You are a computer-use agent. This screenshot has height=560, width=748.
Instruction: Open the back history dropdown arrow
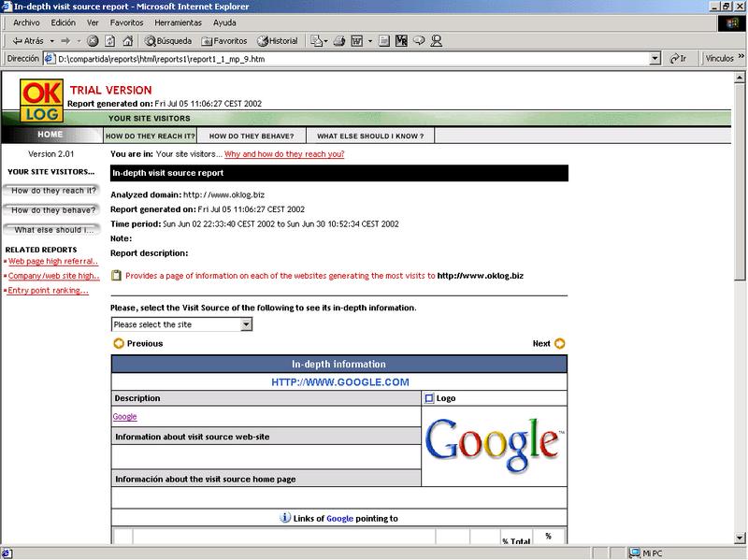click(52, 41)
